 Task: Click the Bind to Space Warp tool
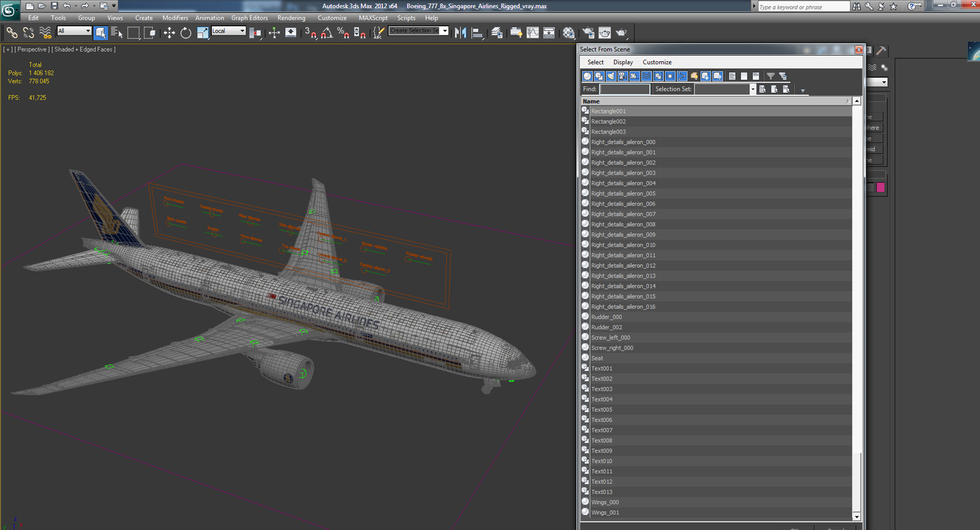coord(45,32)
